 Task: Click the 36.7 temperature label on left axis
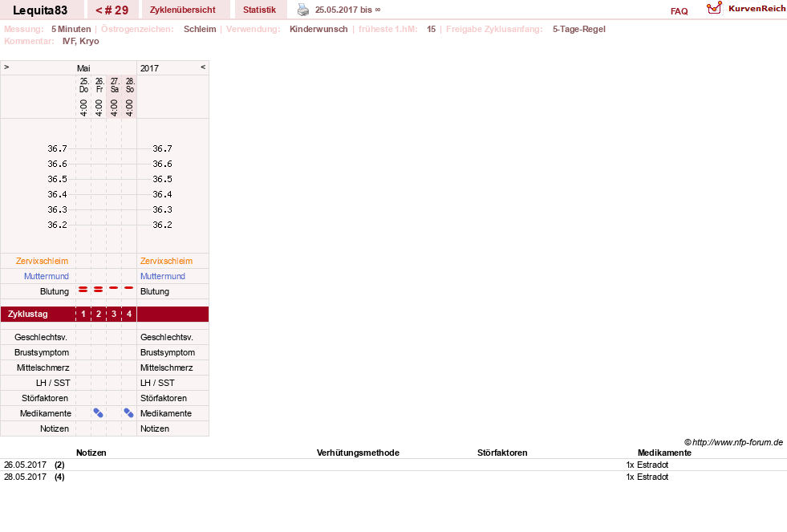click(57, 148)
